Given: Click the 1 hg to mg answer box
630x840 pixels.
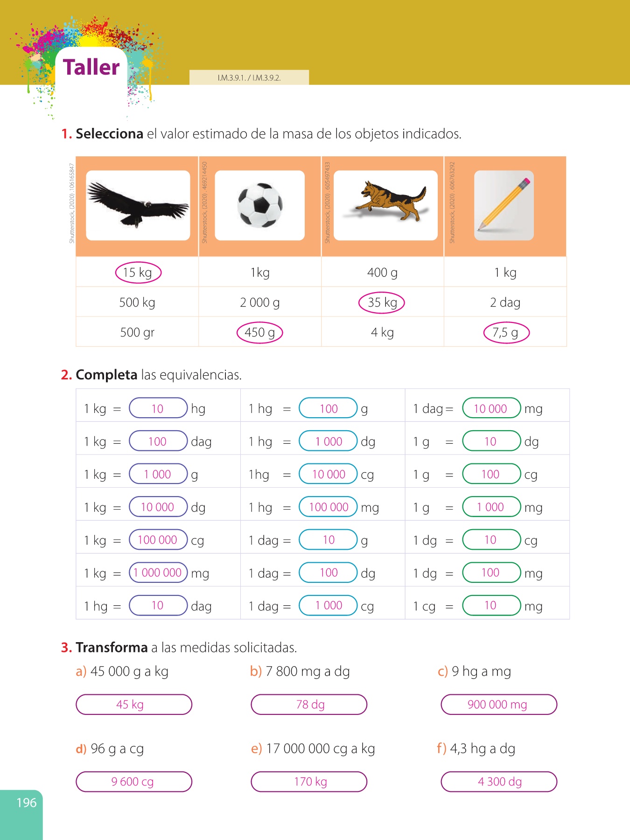Looking at the screenshot, I should point(328,507).
